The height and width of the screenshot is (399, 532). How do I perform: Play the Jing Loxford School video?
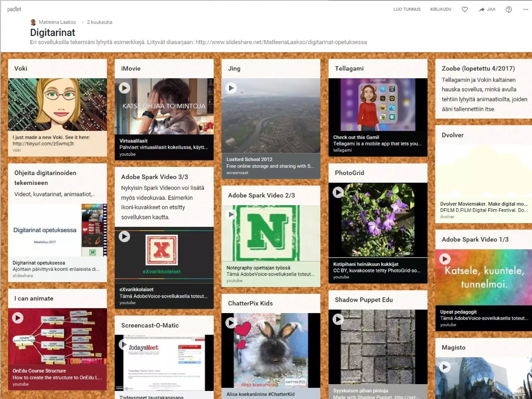pos(231,88)
